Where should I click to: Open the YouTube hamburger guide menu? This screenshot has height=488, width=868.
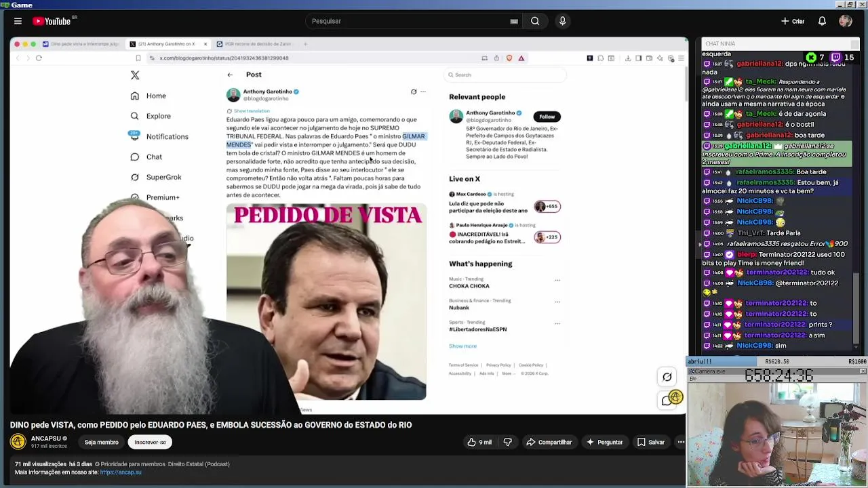[18, 21]
